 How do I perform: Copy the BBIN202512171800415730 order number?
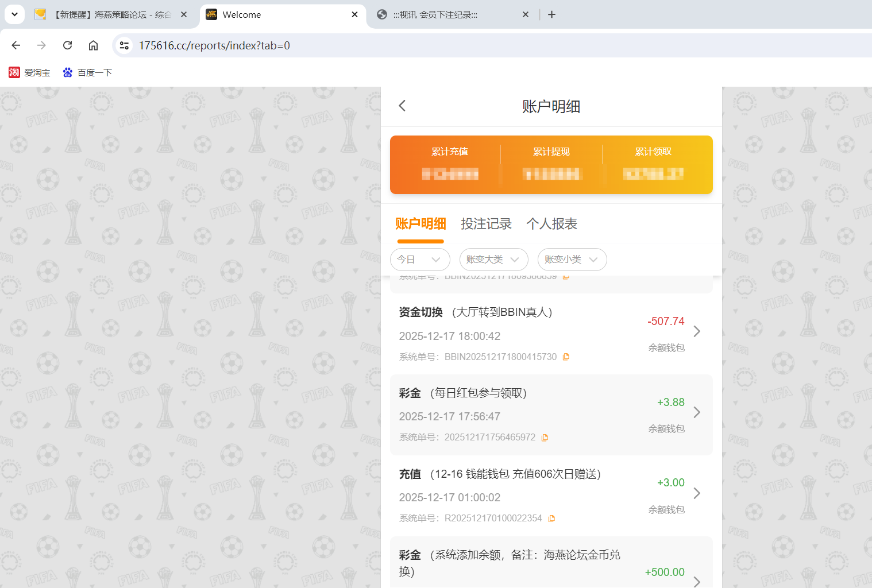click(x=566, y=356)
